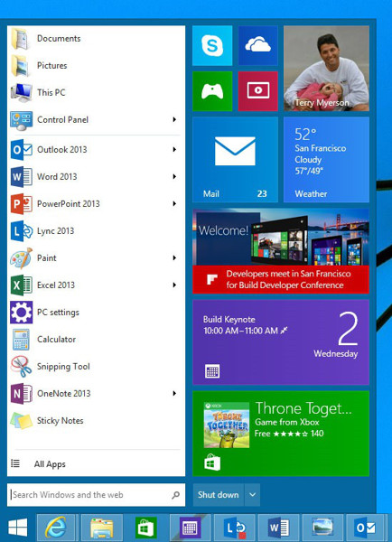
Task: Click the This PC computer icon
Action: click(21, 93)
